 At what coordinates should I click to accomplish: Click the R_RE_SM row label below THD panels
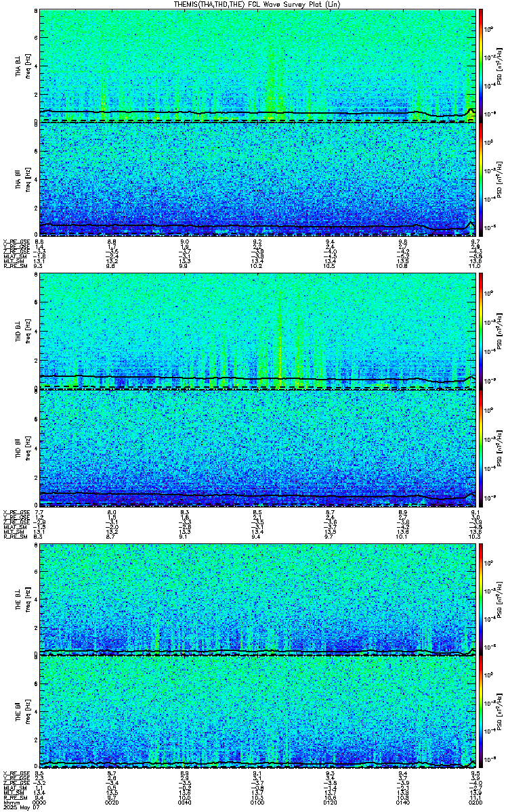pyautogui.click(x=15, y=536)
